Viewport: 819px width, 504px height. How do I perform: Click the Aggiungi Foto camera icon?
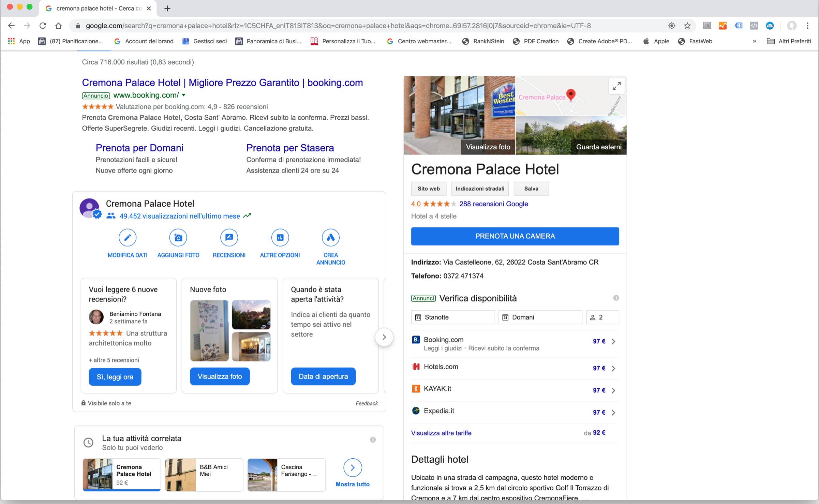tap(178, 238)
